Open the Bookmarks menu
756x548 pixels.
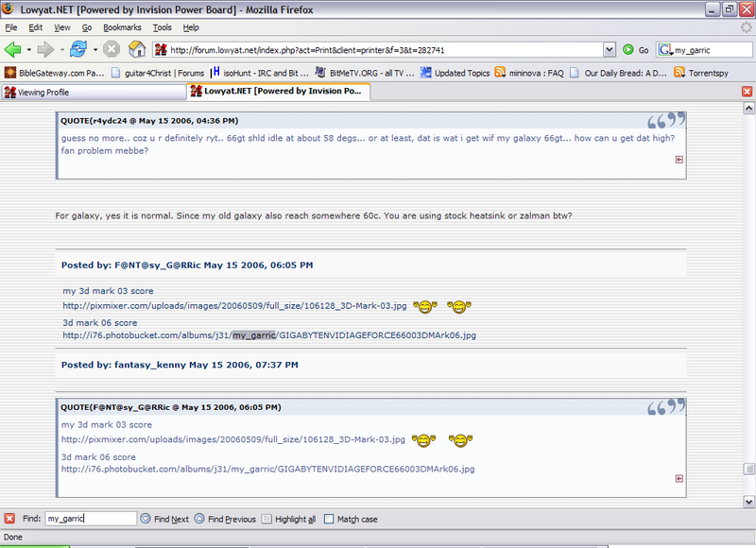coord(122,27)
